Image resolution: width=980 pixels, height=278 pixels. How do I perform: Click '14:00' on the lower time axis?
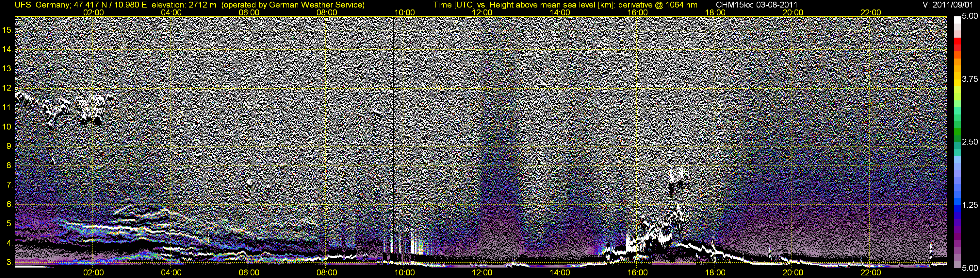coord(560,273)
